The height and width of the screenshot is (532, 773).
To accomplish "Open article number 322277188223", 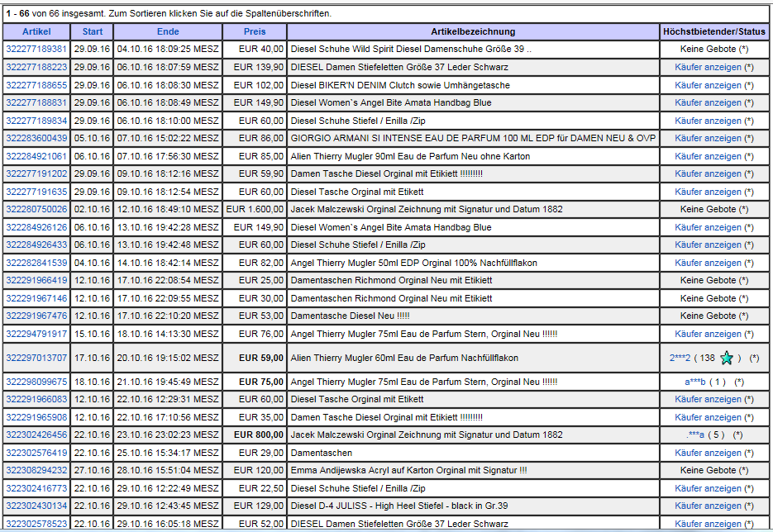I will pyautogui.click(x=36, y=67).
